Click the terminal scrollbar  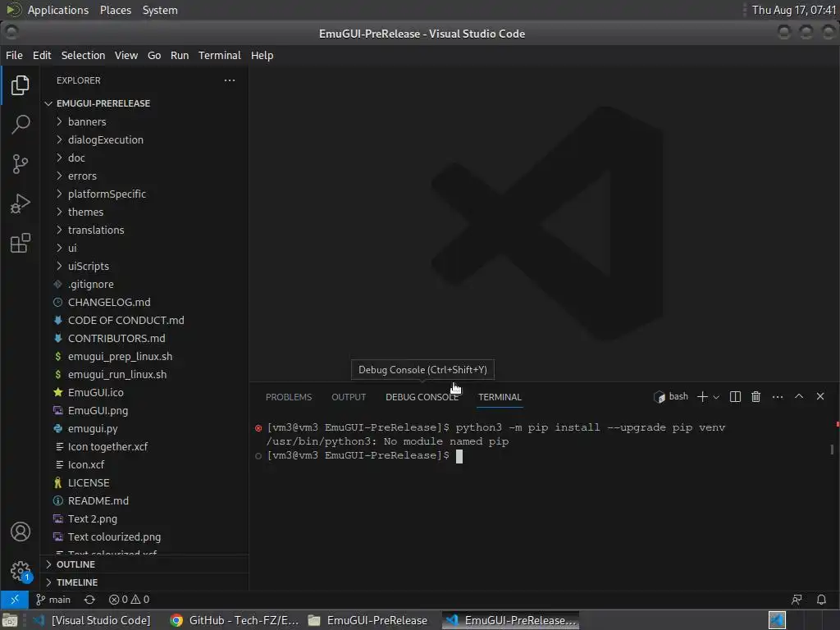832,449
